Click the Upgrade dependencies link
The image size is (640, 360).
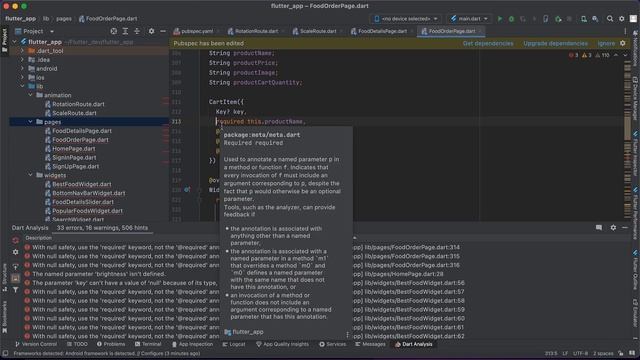[556, 43]
